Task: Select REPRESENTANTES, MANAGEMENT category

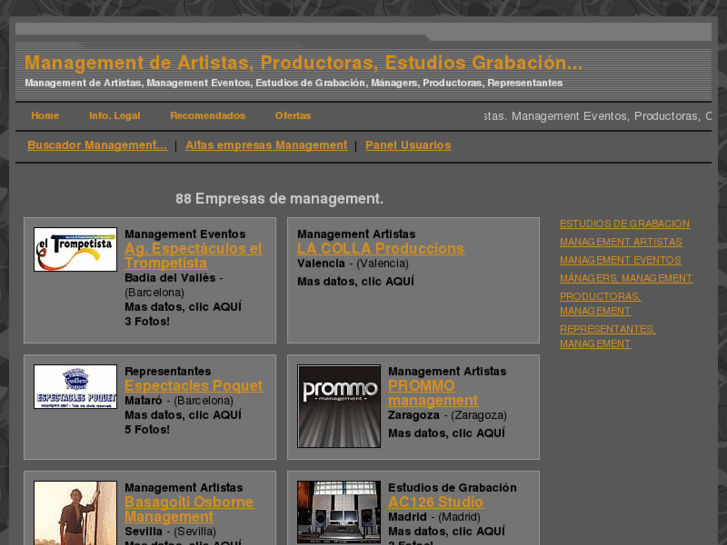Action: coord(607,336)
